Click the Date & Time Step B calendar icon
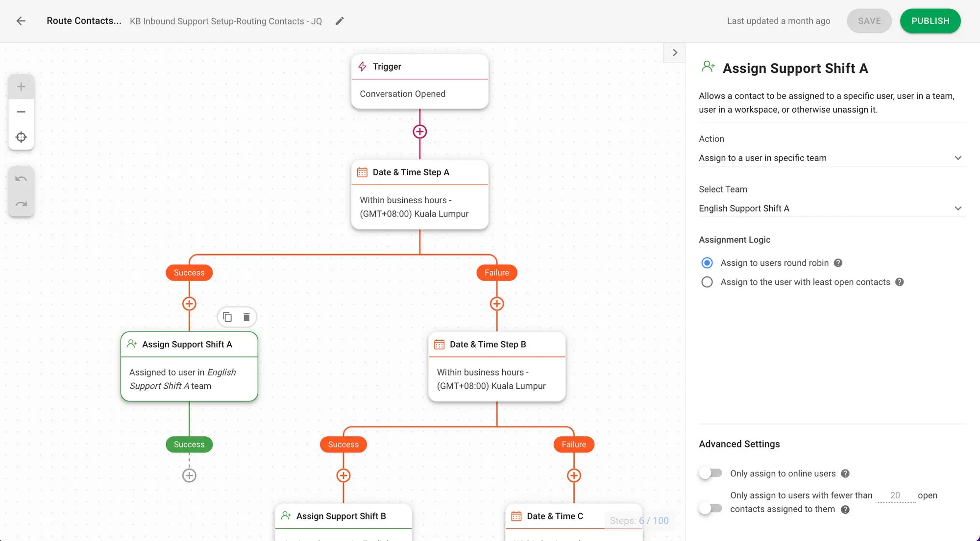This screenshot has height=541, width=980. [438, 345]
